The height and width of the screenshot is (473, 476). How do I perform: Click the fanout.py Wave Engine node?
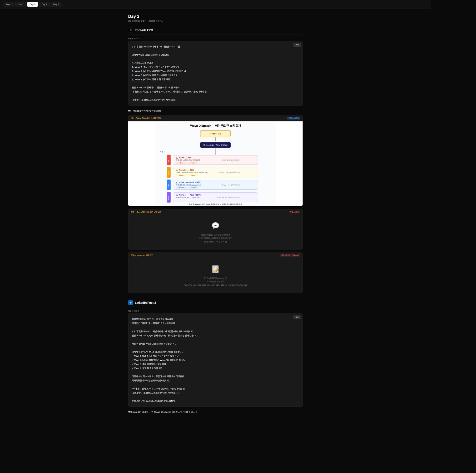[215, 145]
